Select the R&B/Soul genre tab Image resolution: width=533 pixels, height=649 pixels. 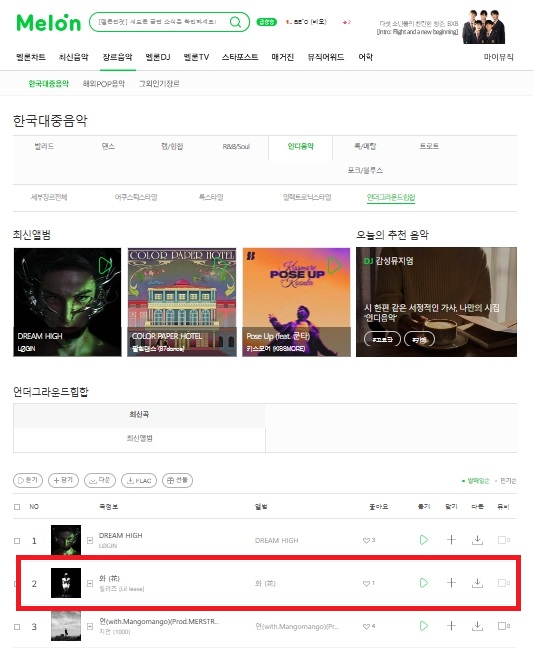pos(236,147)
